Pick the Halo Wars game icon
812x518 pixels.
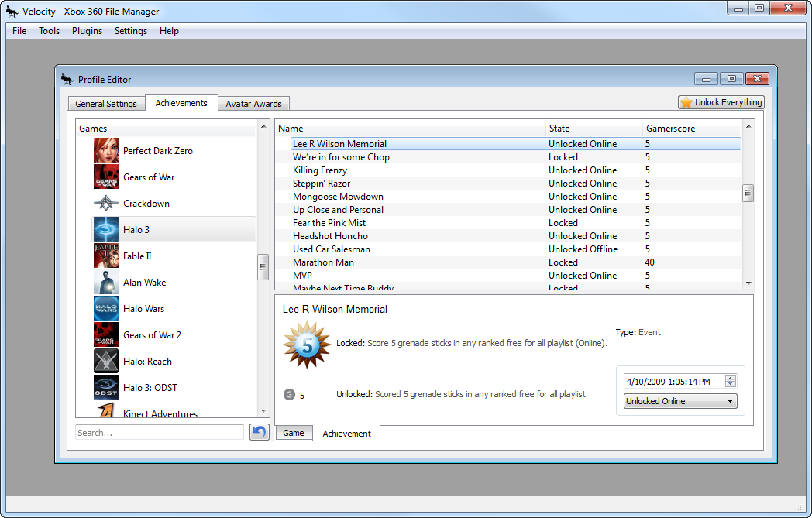105,309
